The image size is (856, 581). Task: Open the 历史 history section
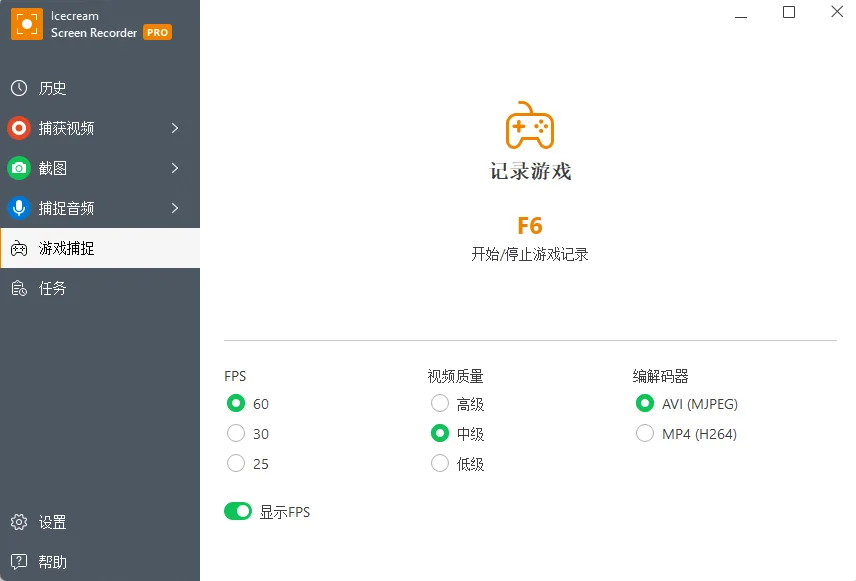[x=100, y=88]
